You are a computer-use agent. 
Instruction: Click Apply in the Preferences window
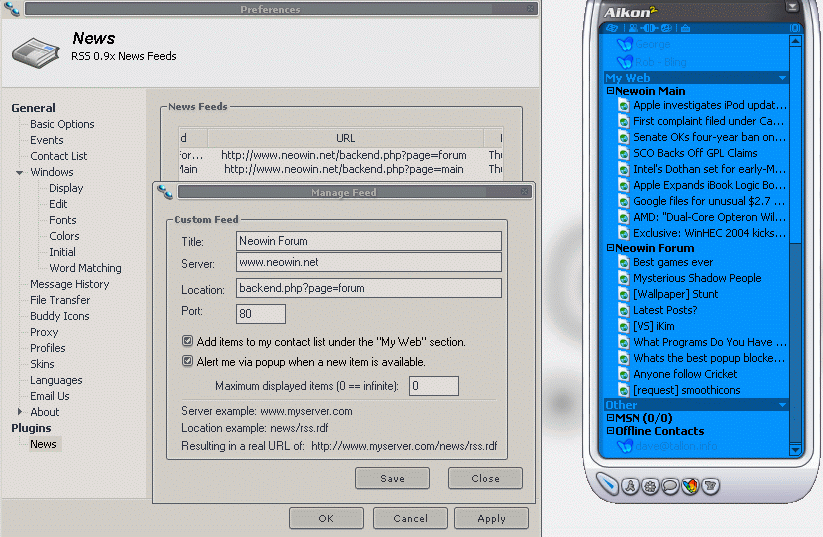(491, 518)
